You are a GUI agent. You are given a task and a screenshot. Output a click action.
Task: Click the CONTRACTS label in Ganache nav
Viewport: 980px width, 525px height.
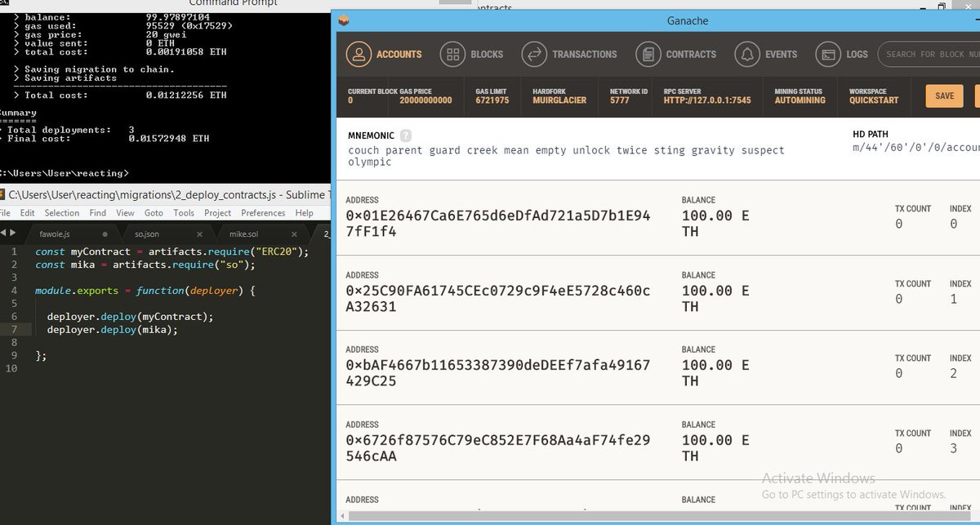691,54
